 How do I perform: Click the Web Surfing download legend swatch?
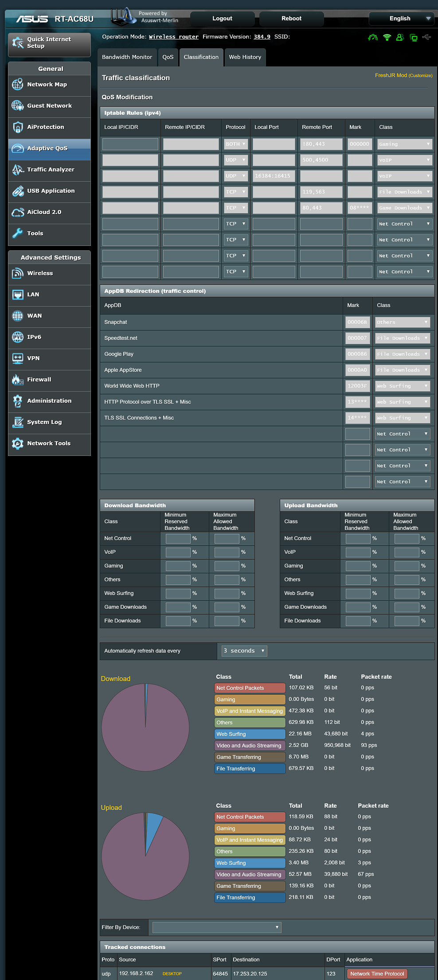pyautogui.click(x=250, y=734)
